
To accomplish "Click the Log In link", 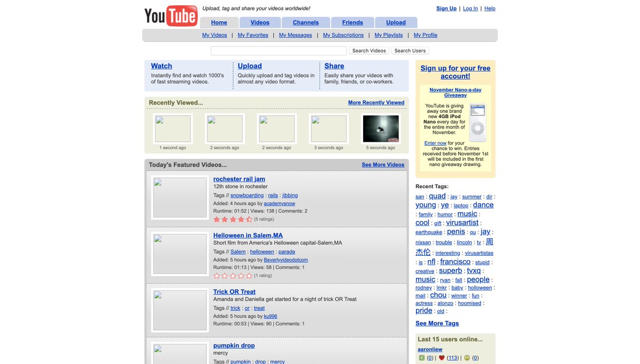I will 470,9.
